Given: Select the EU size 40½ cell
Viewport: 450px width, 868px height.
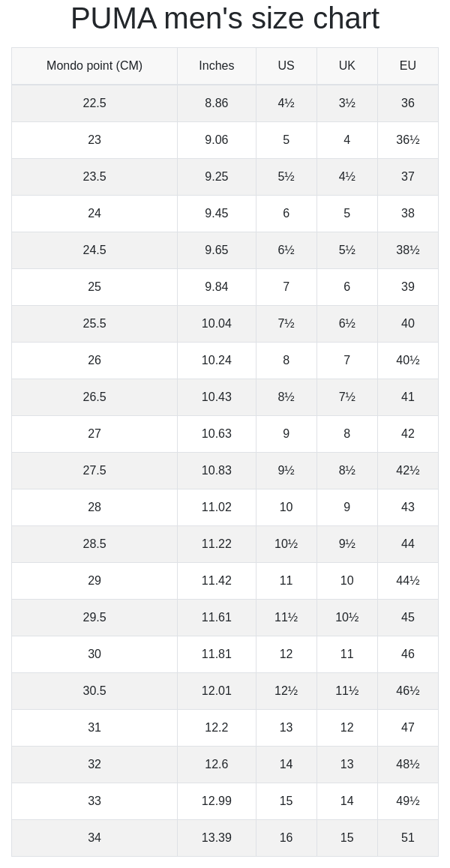Looking at the screenshot, I should pyautogui.click(x=408, y=361).
